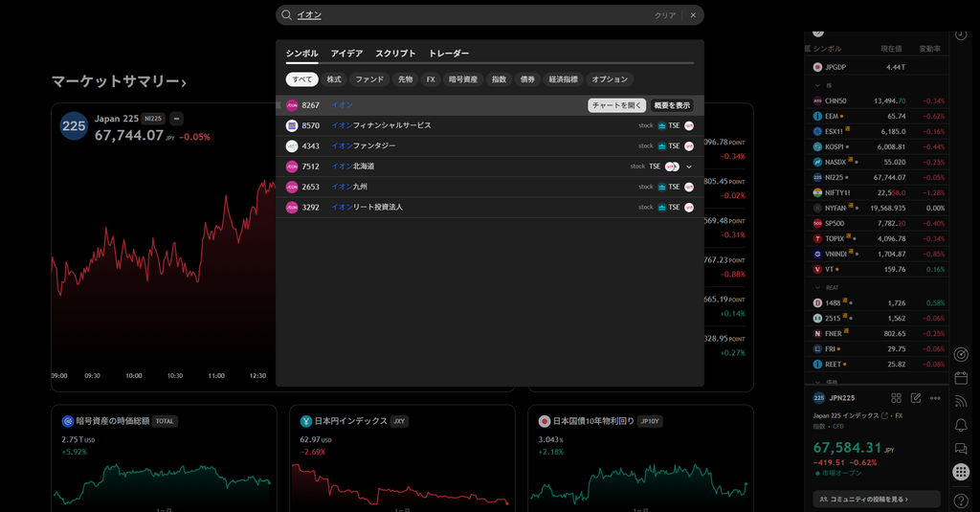Viewport: 980px width, 512px height.
Task: Open the calendar icon in right sidebar
Action: 961,378
